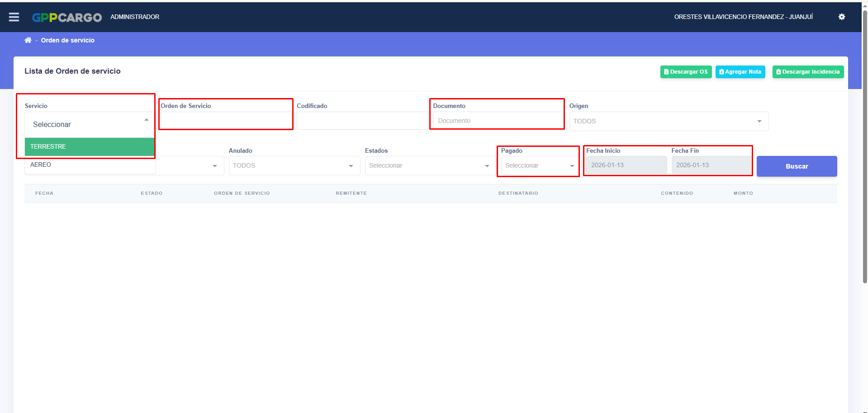The image size is (868, 413).
Task: Click the GPPCARGO logo
Action: pos(67,17)
